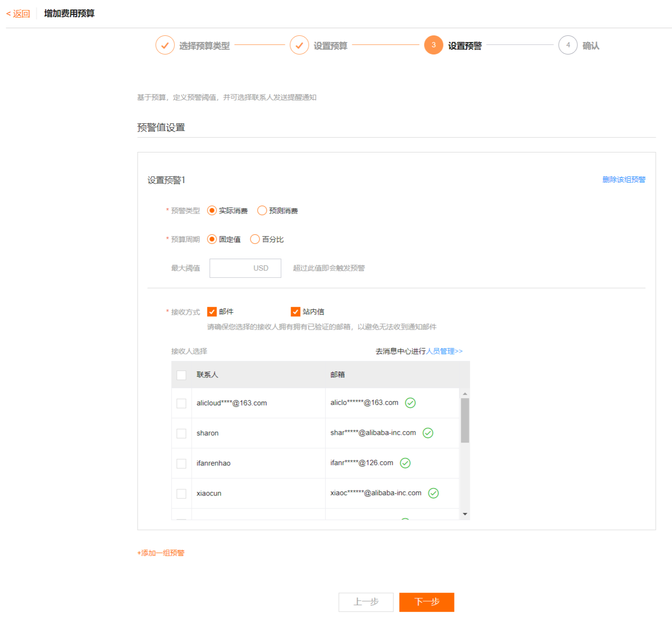Click the 下一步 button
672x618 pixels.
[x=427, y=602]
